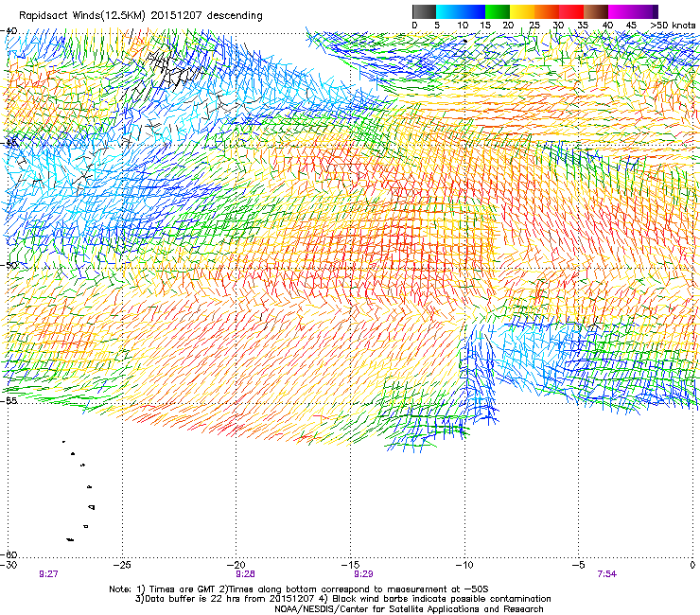Click the cyan-blue 5–15 knots legend segment
700x615 pixels.
click(461, 11)
